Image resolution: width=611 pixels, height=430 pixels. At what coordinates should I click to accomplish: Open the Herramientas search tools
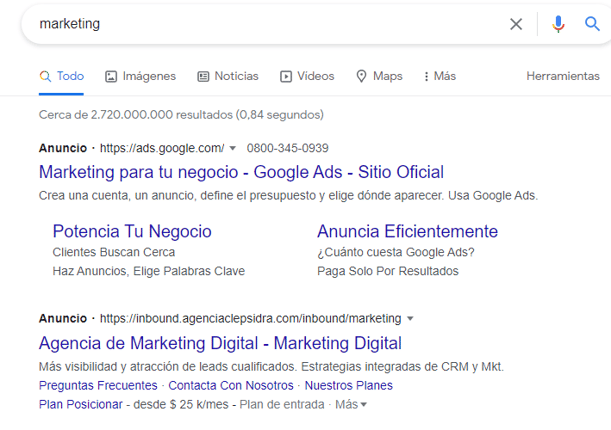(563, 76)
